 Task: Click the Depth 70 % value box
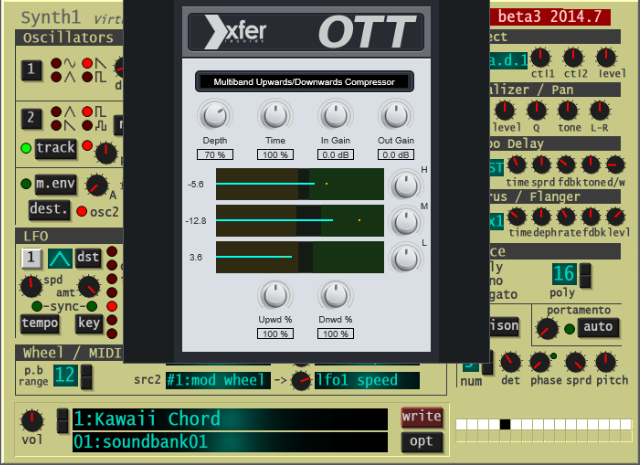click(x=215, y=155)
